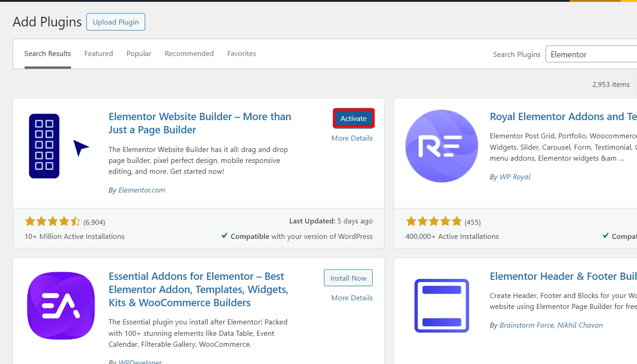Switch to the Featured tab

(99, 54)
